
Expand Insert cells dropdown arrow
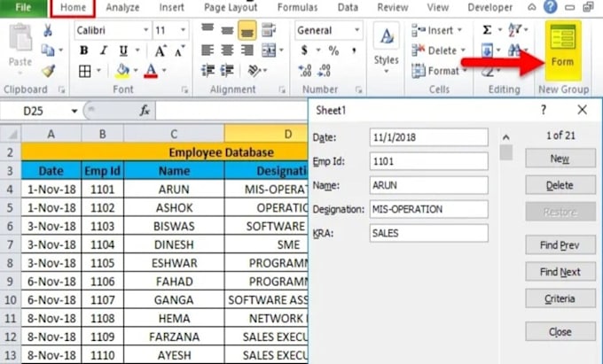459,30
